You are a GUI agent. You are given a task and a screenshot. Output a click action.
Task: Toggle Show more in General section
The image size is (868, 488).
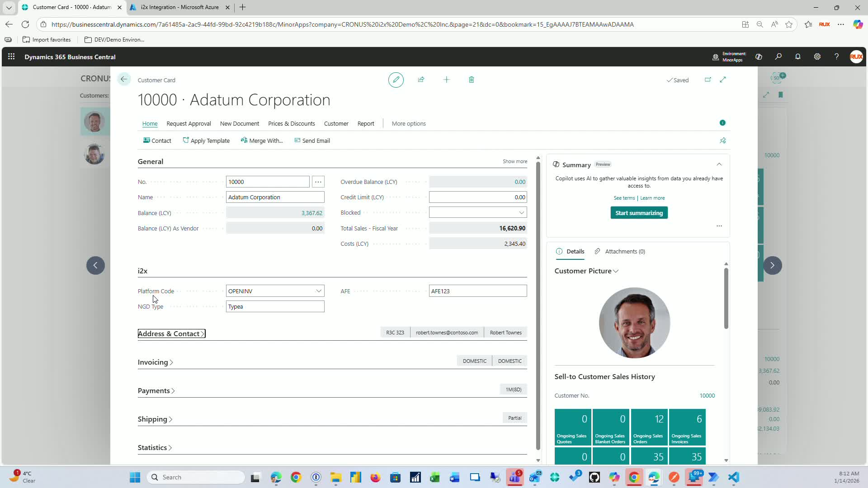pyautogui.click(x=514, y=161)
